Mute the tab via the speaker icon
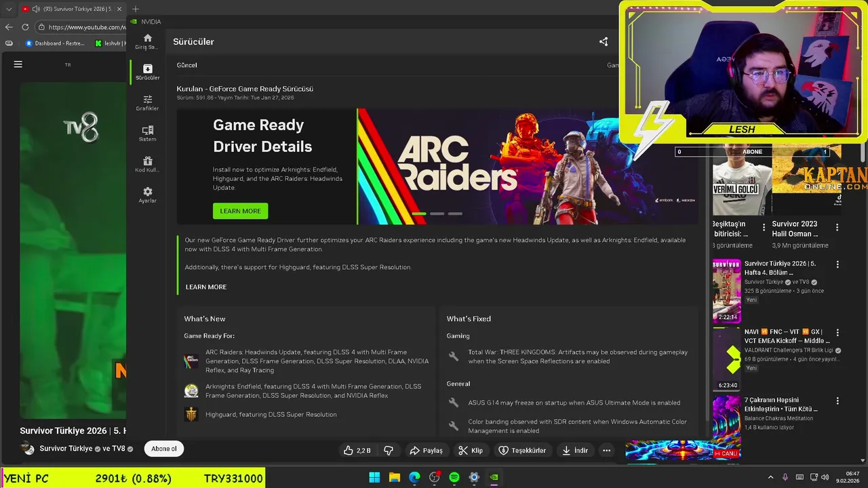 (x=35, y=9)
